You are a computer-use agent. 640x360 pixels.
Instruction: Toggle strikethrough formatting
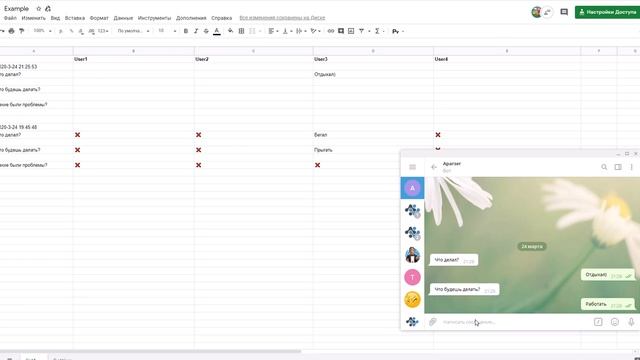click(x=206, y=31)
